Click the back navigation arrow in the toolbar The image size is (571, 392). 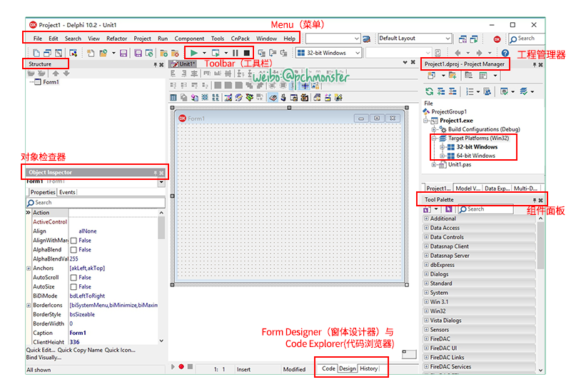(x=458, y=53)
